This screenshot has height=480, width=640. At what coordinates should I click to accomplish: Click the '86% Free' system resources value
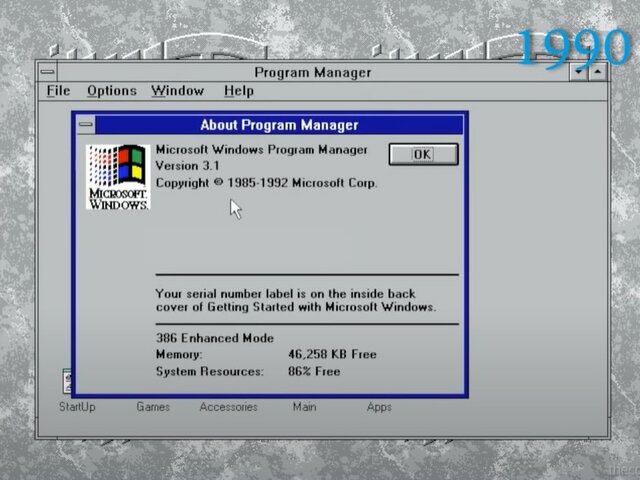(x=314, y=371)
